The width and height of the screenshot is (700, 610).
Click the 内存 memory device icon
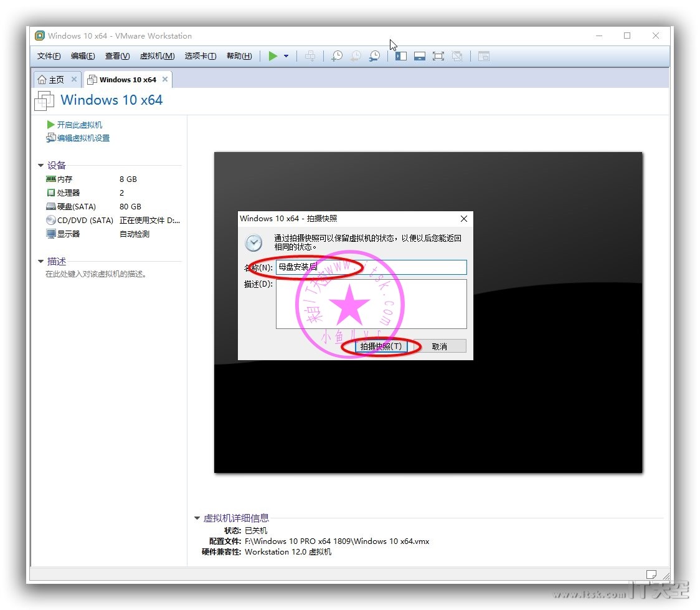pos(51,179)
